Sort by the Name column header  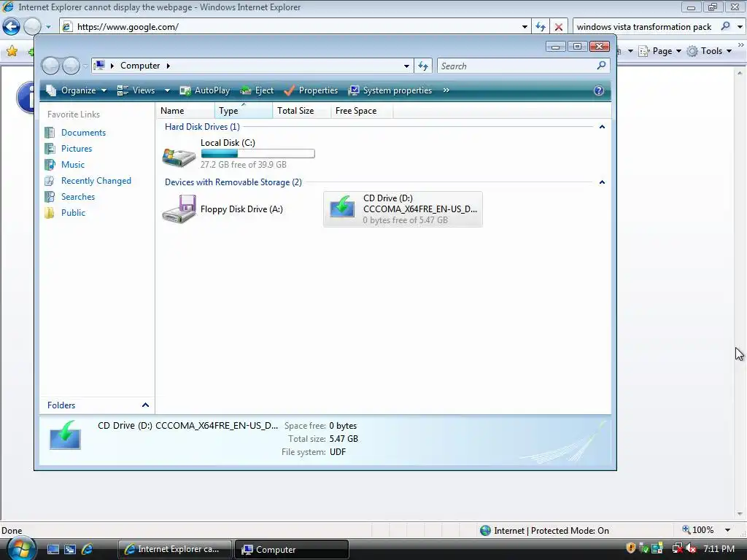click(x=185, y=111)
